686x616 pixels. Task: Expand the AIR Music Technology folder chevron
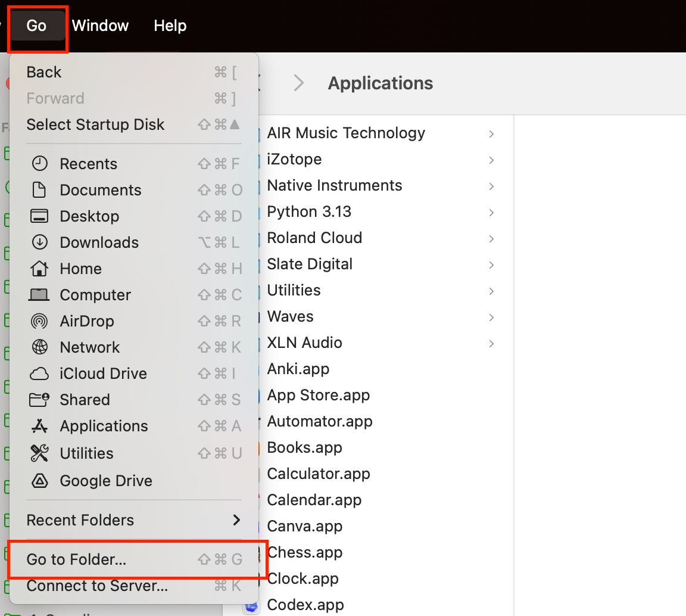pyautogui.click(x=491, y=133)
